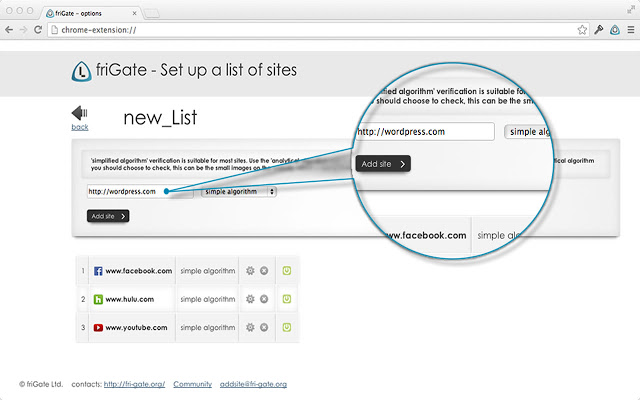Click Facebook favicon in site list
640x400 pixels.
pos(98,271)
